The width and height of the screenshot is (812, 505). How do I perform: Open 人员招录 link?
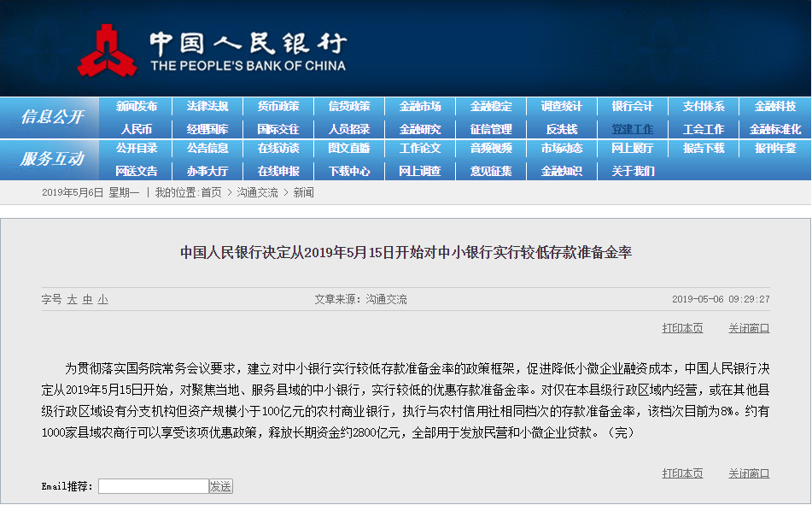[x=349, y=129]
